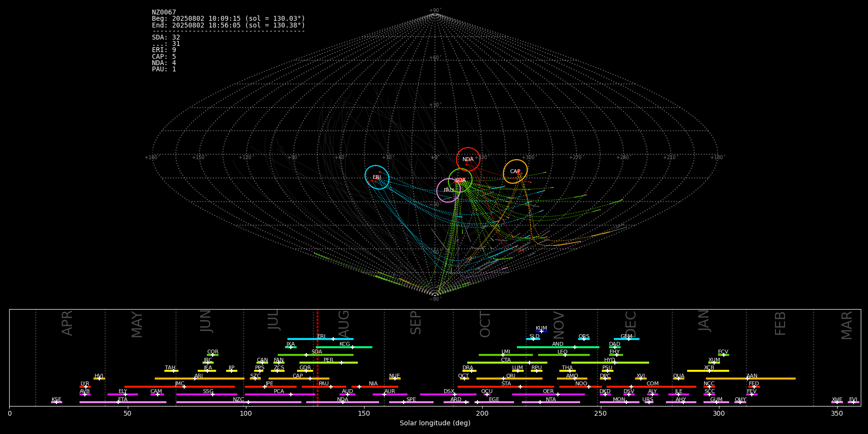
Task: Click the red STA shower bar
Action: [x=506, y=387]
